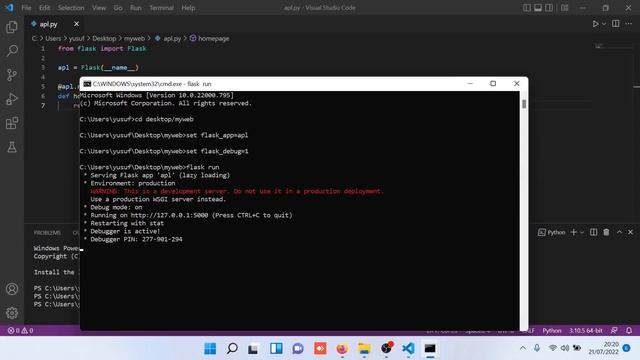640x360 pixels.
Task: Run Python file using the play icon
Action: coord(595,24)
